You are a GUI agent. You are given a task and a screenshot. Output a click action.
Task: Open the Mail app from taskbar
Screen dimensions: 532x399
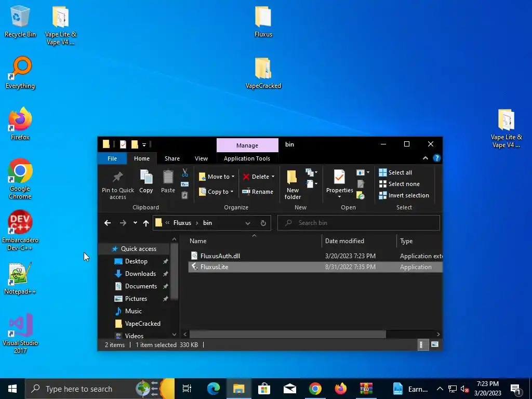point(290,389)
